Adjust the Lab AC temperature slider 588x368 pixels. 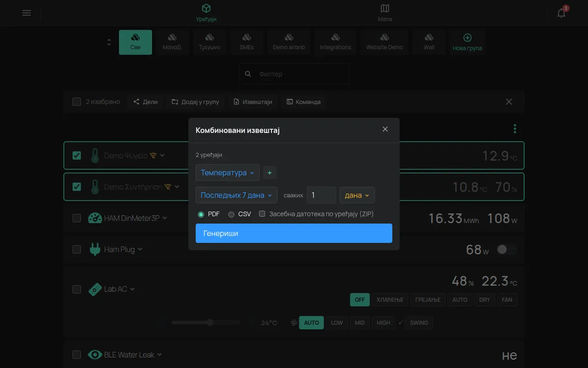[x=206, y=322]
